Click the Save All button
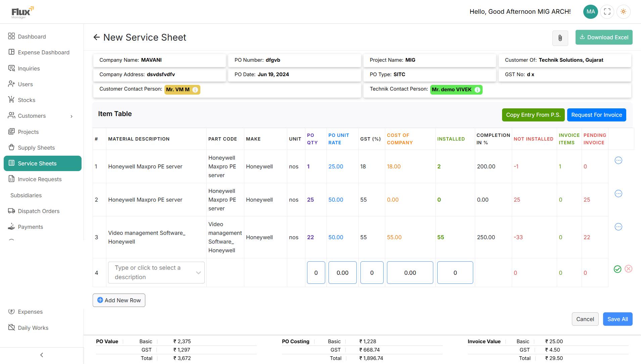This screenshot has width=641, height=364. tap(618, 319)
